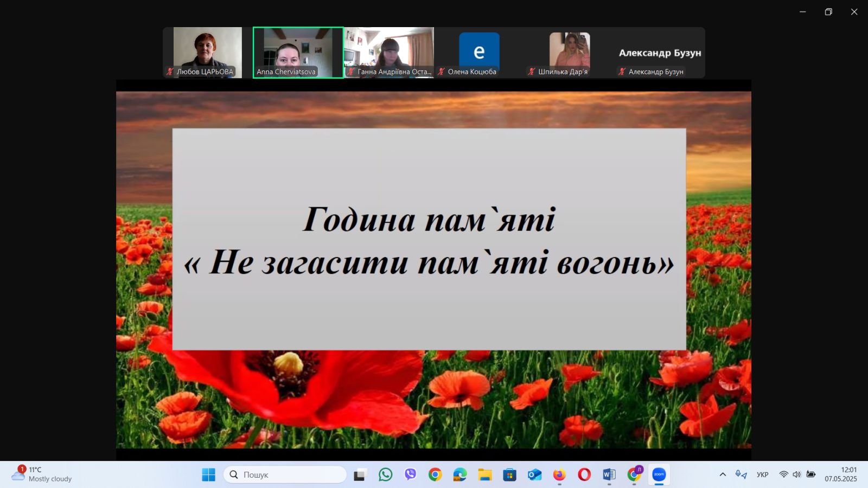Open Outlook from the taskbar
The width and height of the screenshot is (868, 488).
534,475
